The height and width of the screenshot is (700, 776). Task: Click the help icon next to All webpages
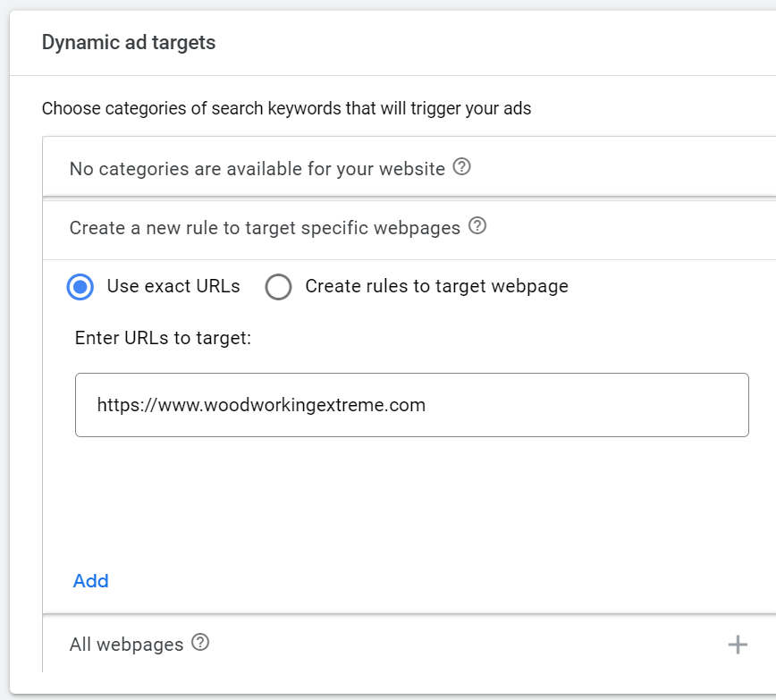pyautogui.click(x=200, y=643)
